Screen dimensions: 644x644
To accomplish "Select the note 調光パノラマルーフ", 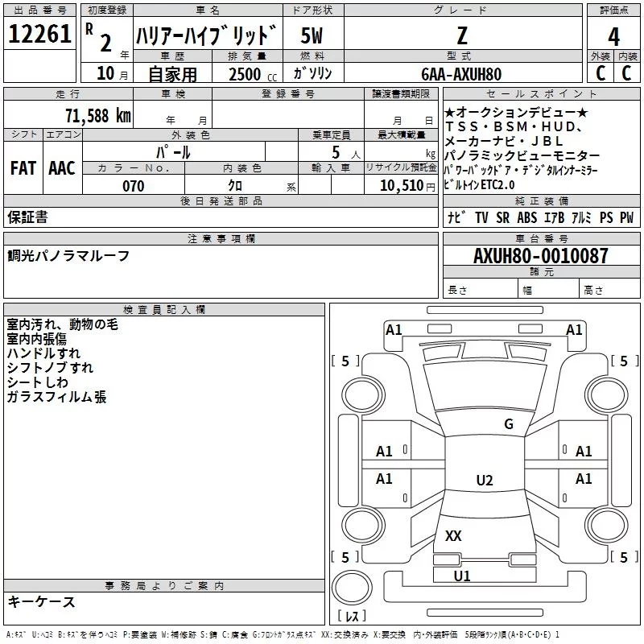I will point(68,255).
